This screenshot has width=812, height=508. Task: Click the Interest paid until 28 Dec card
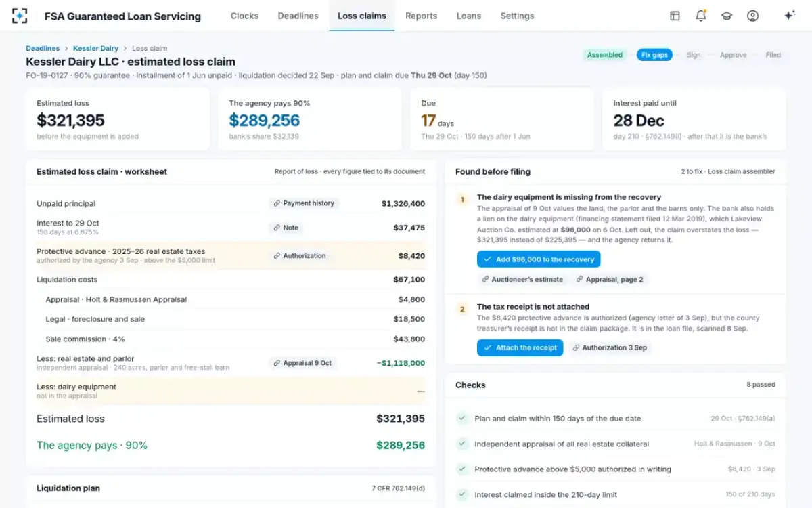[694, 119]
